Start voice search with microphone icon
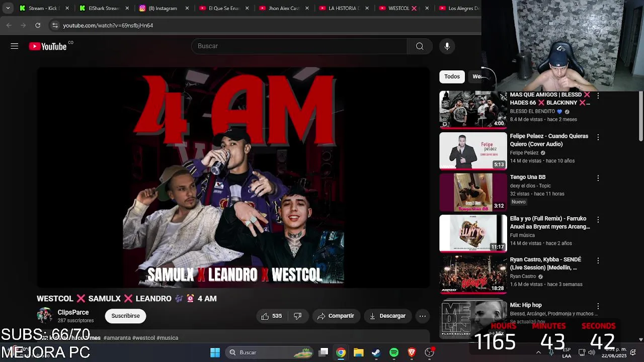This screenshot has width=644, height=362. pyautogui.click(x=447, y=46)
